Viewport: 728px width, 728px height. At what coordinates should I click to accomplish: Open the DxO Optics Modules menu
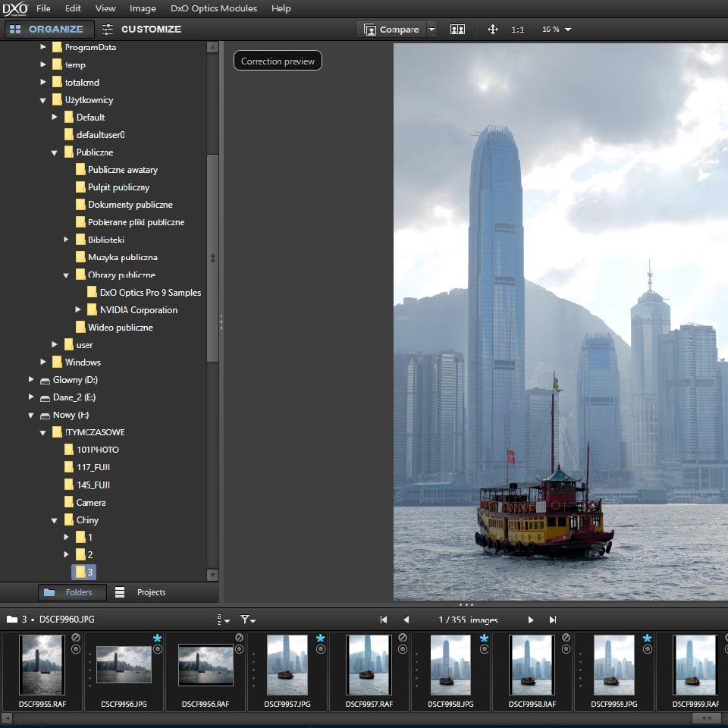[214, 8]
